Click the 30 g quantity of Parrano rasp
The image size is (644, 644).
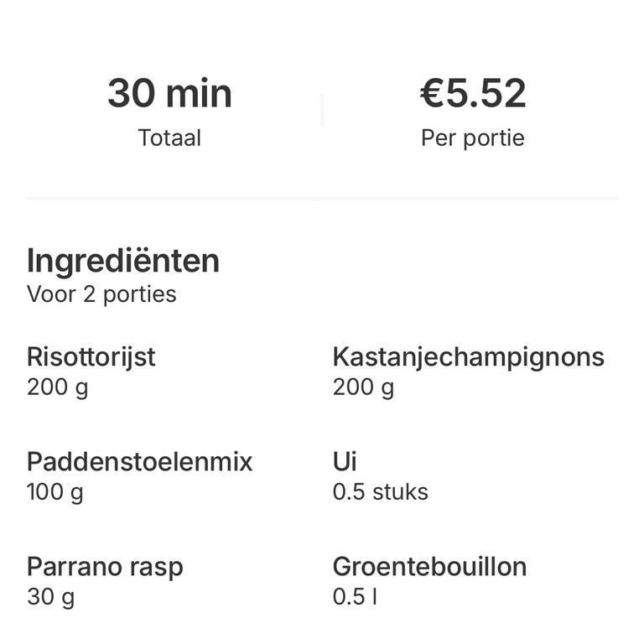[50, 597]
